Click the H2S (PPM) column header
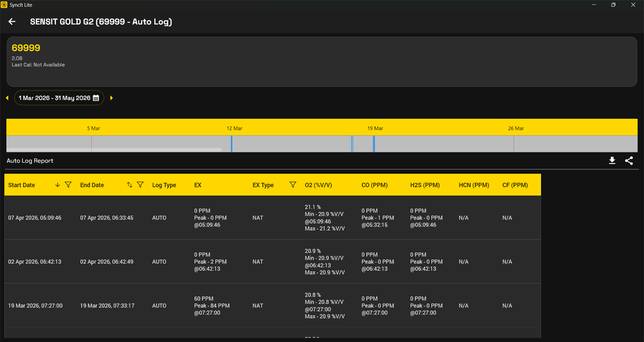Viewport: 644px width, 342px height. tap(425, 185)
